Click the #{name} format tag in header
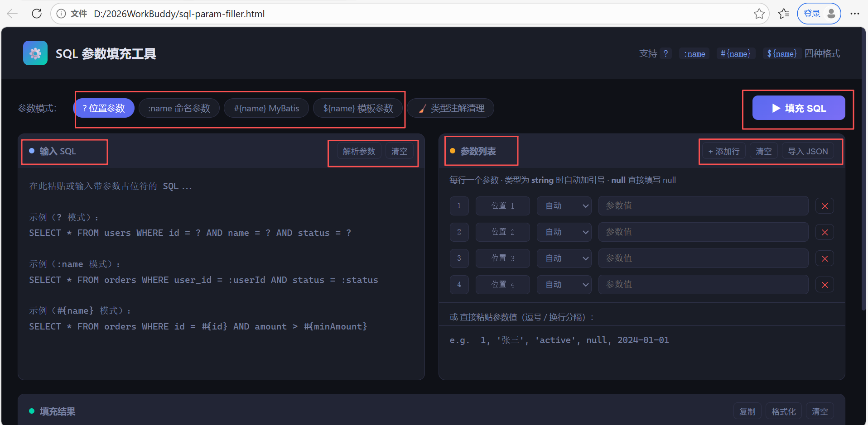Image resolution: width=868 pixels, height=425 pixels. pos(736,54)
